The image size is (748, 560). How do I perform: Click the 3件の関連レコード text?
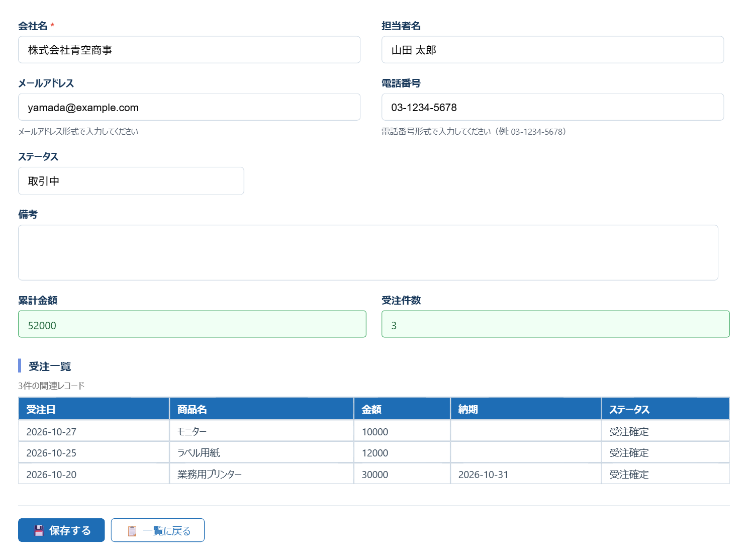tap(51, 386)
